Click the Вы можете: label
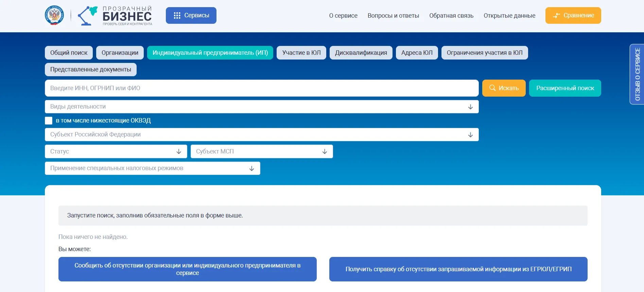Image resolution: width=644 pixels, height=292 pixels. [74, 249]
